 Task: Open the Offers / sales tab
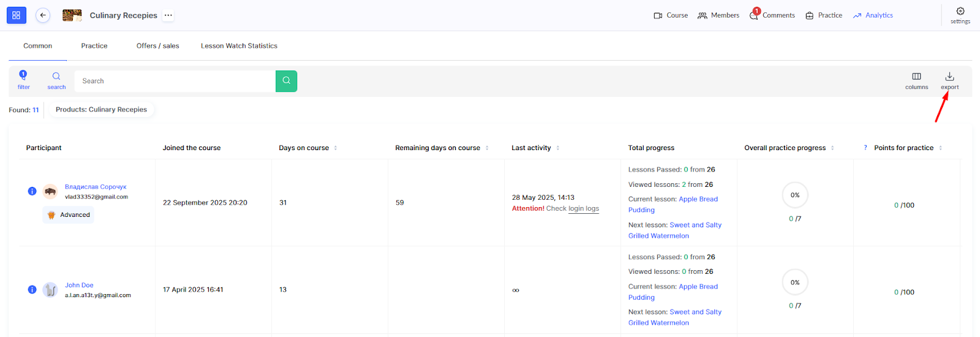click(157, 46)
